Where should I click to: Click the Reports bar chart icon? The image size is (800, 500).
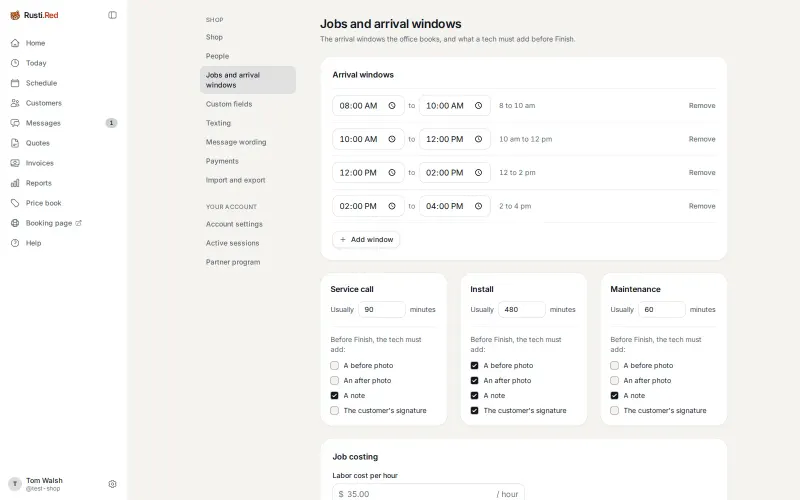coord(15,183)
